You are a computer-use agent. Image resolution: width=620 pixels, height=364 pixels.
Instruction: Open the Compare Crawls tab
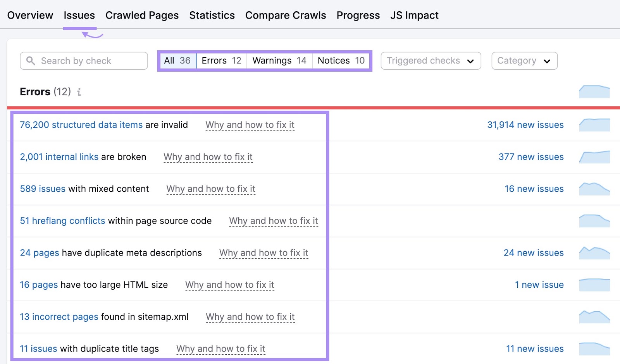tap(285, 15)
